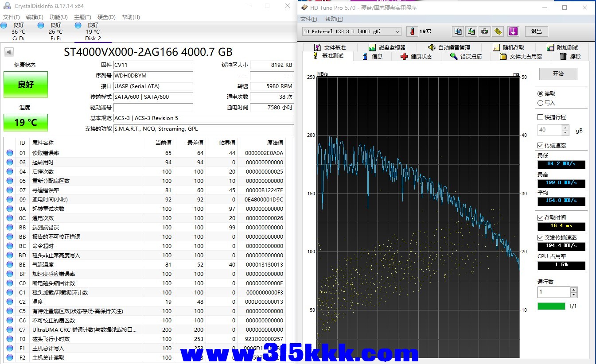Image resolution: width=596 pixels, height=364 pixels.
Task: Toggle the 突发传输速率 checkbox
Action: (x=540, y=238)
